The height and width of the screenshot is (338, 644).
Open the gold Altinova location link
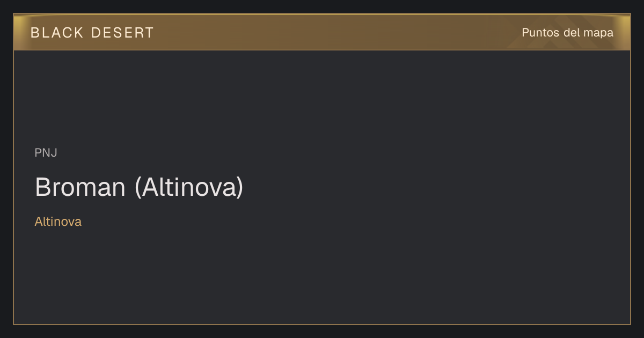[58, 222]
